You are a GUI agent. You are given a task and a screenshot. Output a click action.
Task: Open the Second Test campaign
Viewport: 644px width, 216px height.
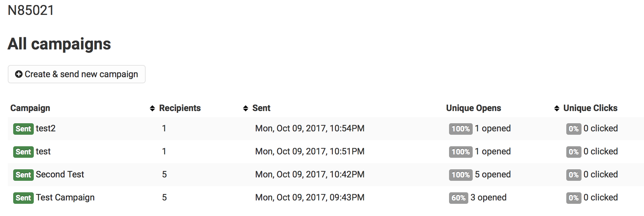60,175
